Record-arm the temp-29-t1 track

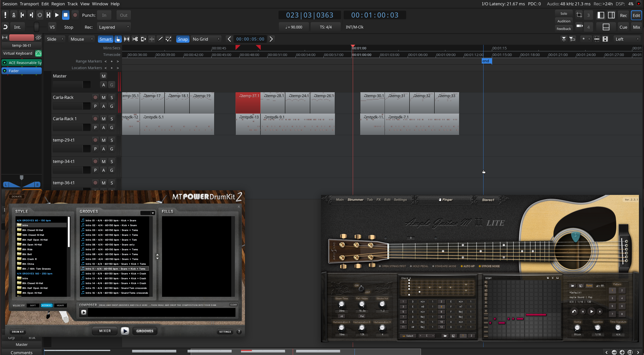coord(95,140)
